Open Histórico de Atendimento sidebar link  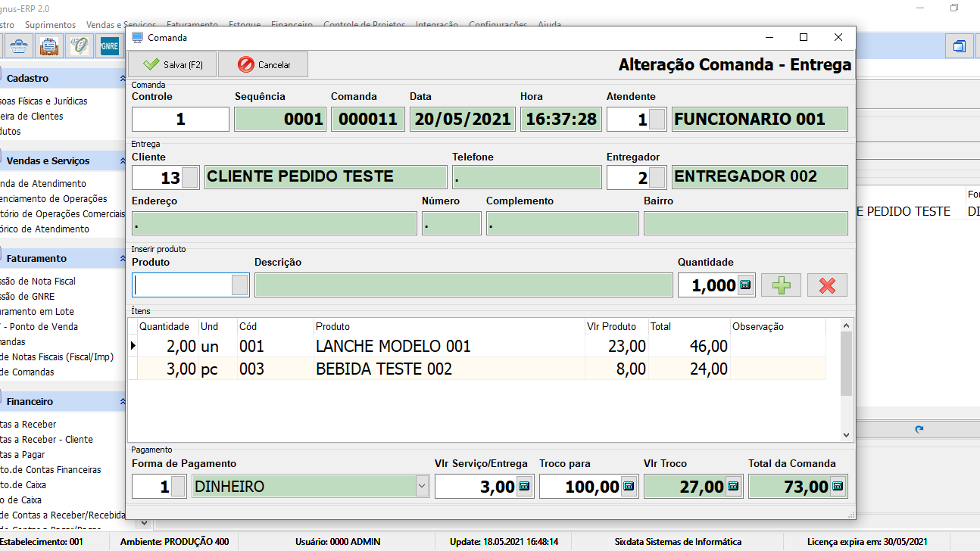coord(45,229)
